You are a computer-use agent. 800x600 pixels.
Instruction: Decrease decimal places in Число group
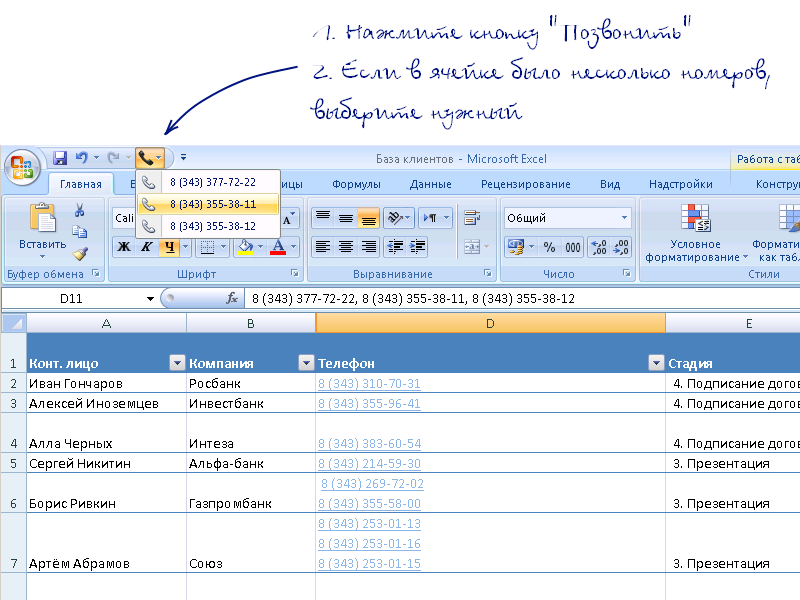coord(621,247)
